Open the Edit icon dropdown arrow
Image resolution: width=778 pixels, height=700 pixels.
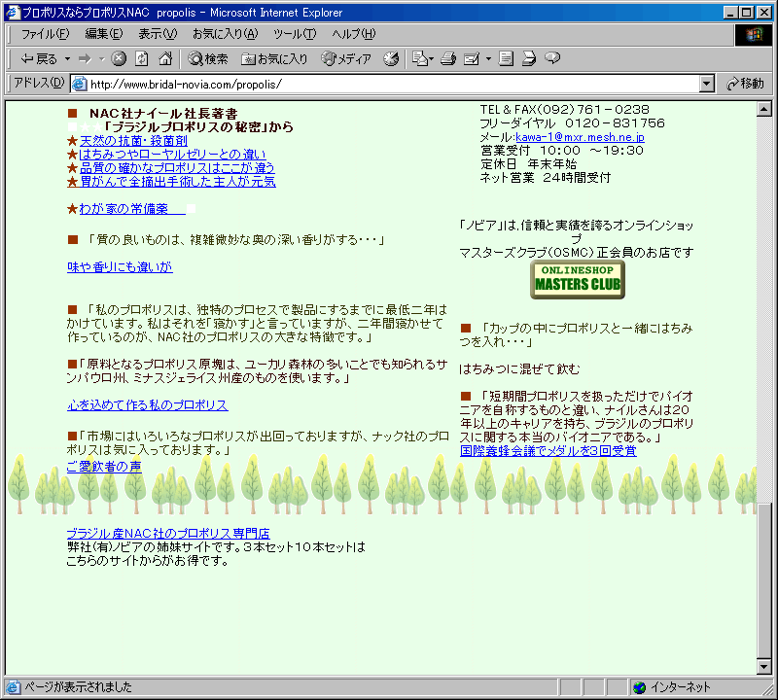488,58
